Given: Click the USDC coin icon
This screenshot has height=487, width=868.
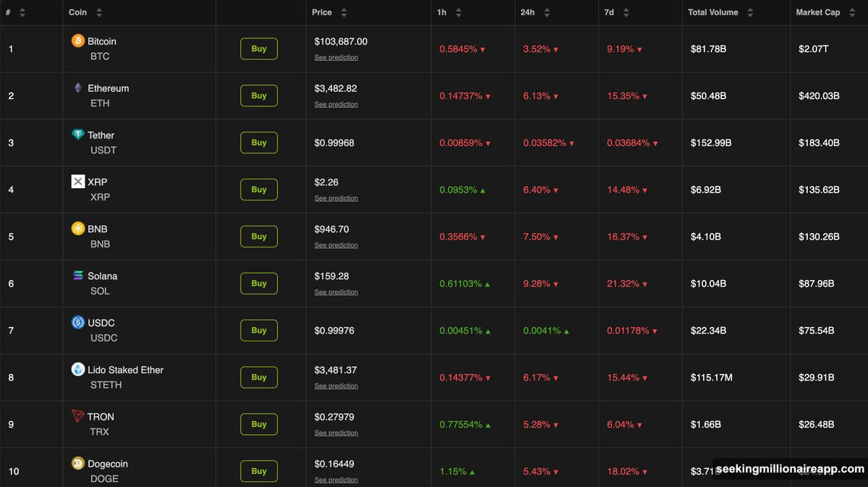Looking at the screenshot, I should coord(77,323).
